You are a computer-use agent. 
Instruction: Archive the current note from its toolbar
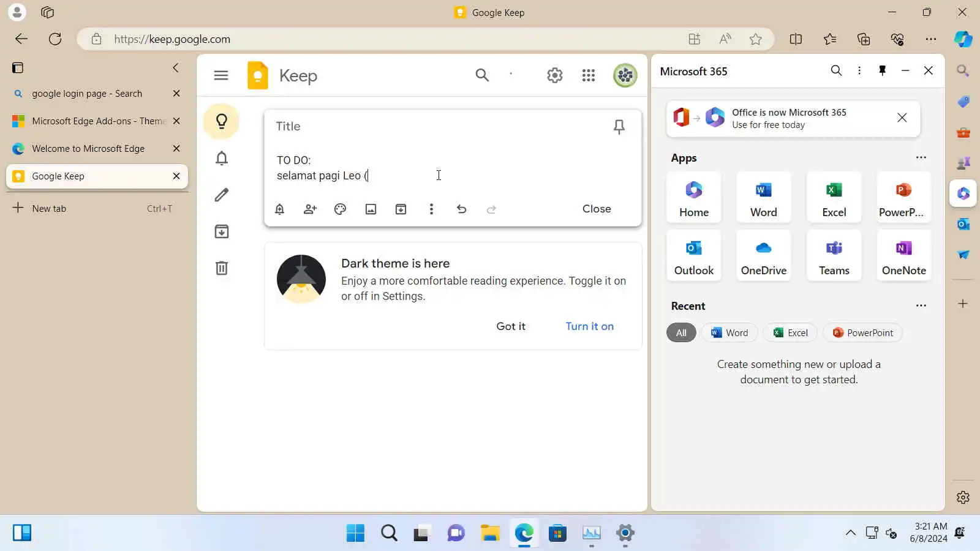click(401, 209)
